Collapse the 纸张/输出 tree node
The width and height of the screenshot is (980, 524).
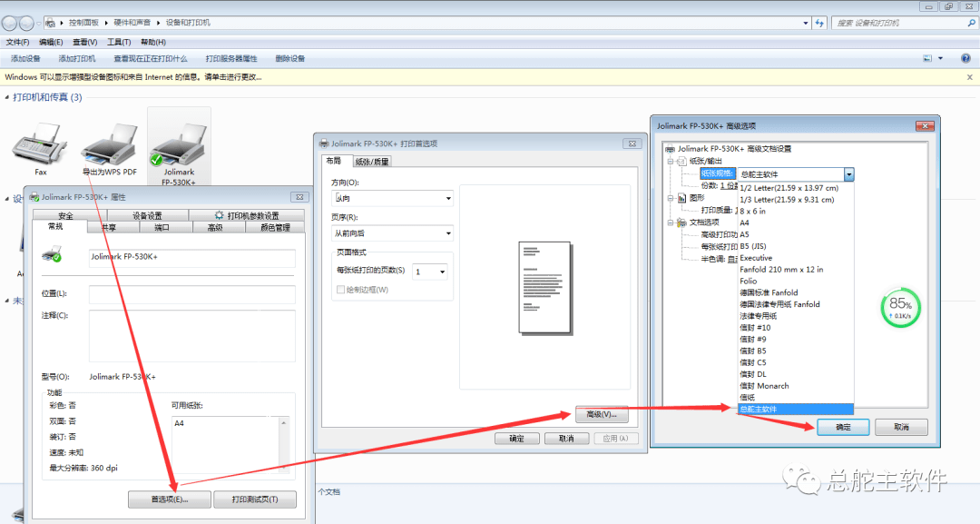coord(670,161)
